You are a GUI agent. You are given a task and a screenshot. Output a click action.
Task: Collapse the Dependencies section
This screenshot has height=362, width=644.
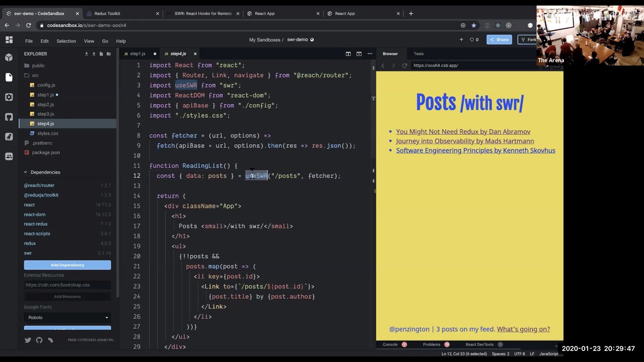[x=25, y=172]
